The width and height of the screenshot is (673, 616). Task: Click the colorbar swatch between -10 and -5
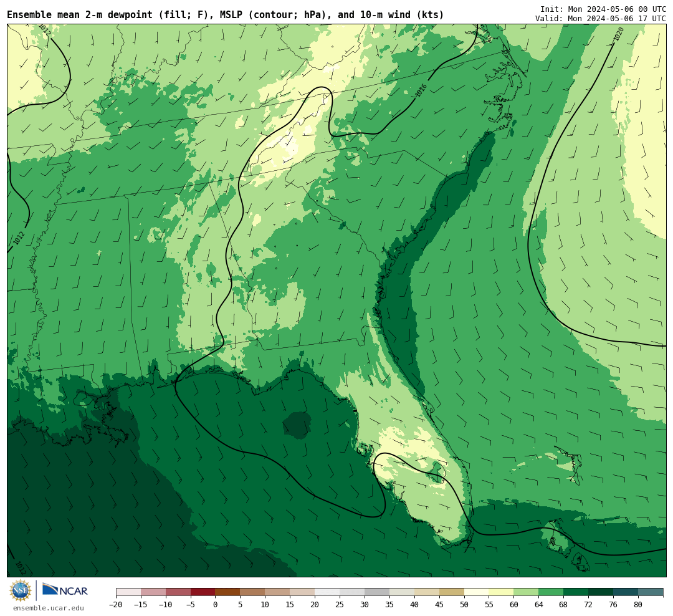(x=178, y=592)
